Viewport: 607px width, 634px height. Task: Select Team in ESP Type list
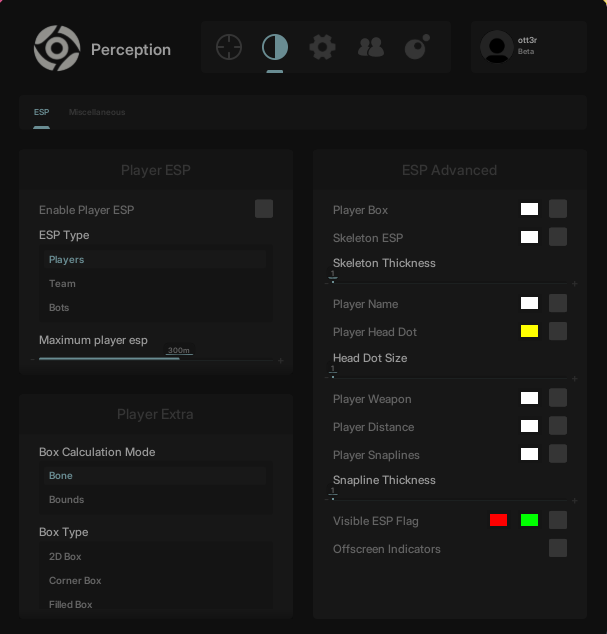(155, 283)
